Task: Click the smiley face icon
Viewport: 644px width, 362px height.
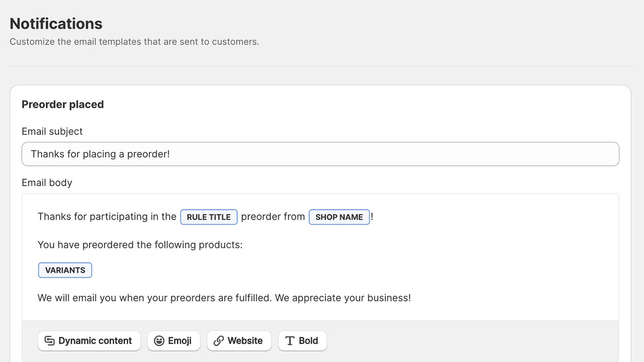Action: coord(159,341)
